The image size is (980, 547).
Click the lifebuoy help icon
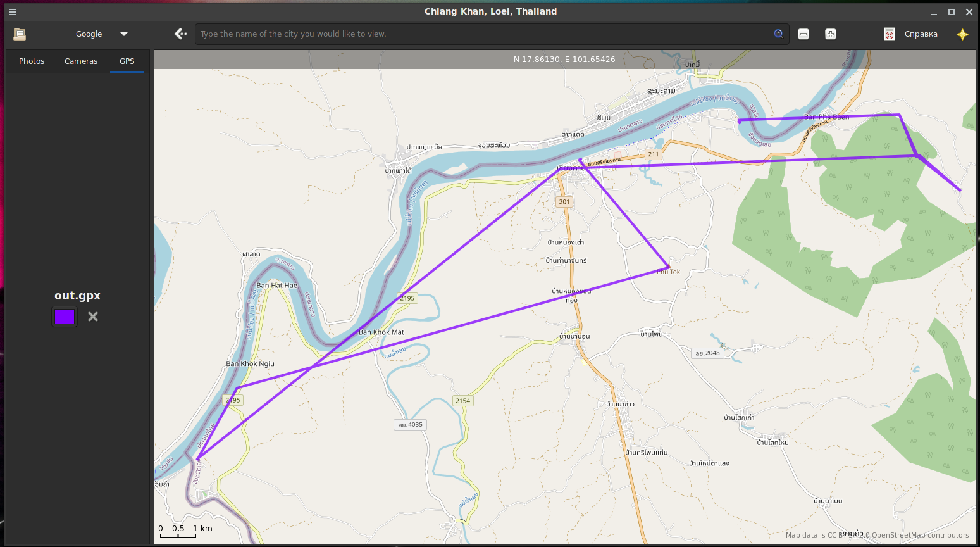889,34
